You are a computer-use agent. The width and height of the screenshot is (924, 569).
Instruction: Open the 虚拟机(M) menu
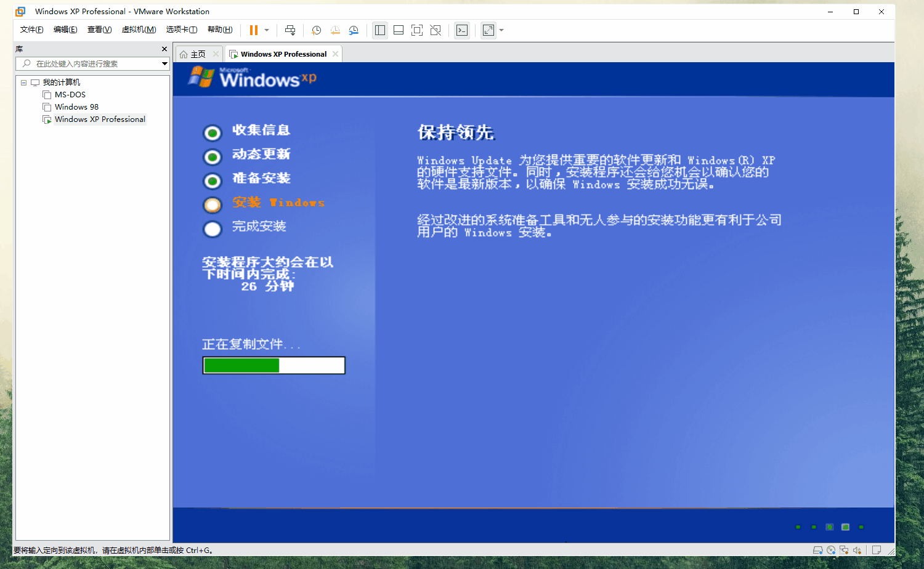(139, 30)
